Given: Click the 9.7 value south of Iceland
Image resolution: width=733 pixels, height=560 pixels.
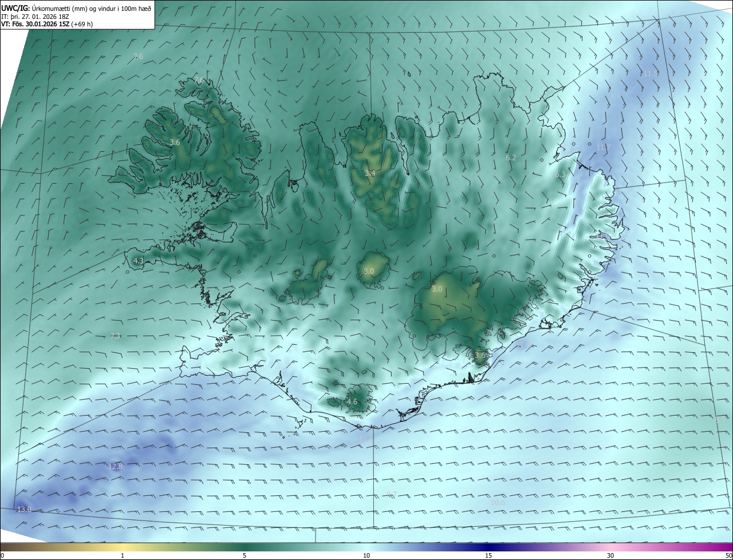Looking at the screenshot, I should pyautogui.click(x=392, y=494).
